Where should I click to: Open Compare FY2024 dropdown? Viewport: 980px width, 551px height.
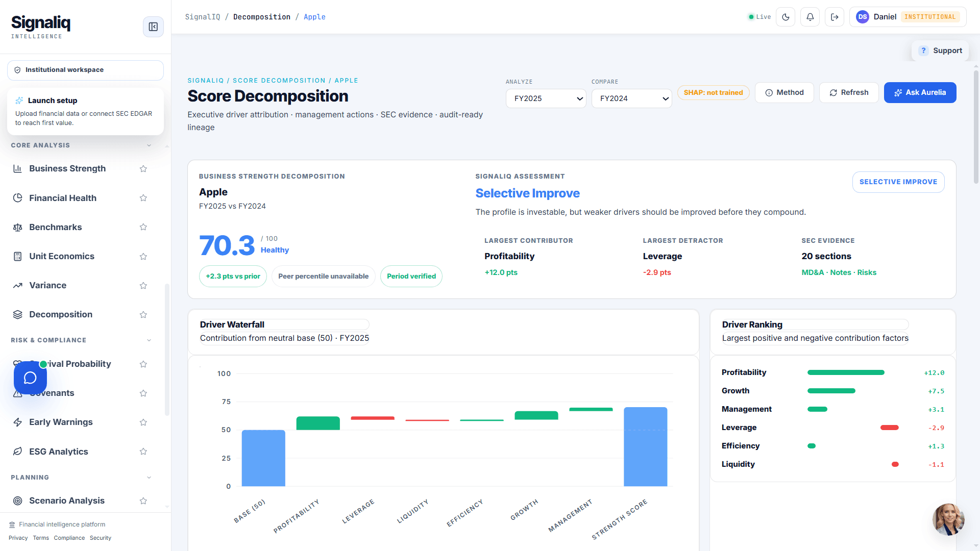coord(631,98)
